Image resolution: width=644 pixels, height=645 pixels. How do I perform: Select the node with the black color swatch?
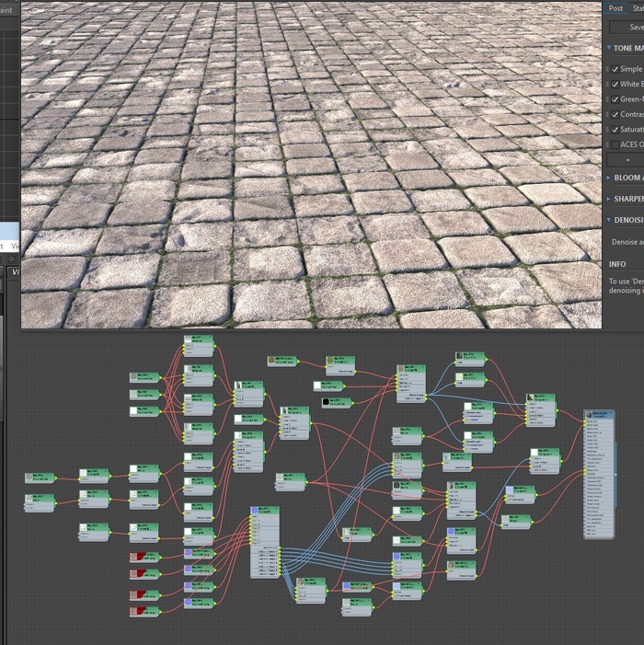click(x=337, y=402)
